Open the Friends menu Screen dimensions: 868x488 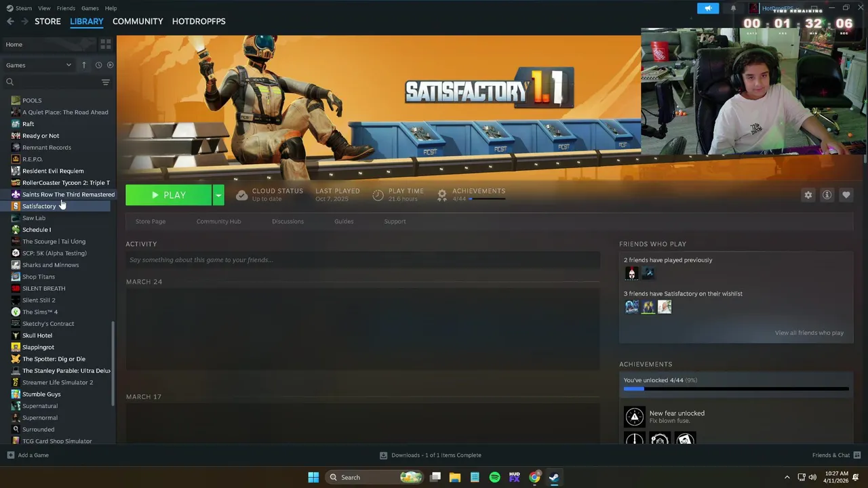point(66,8)
